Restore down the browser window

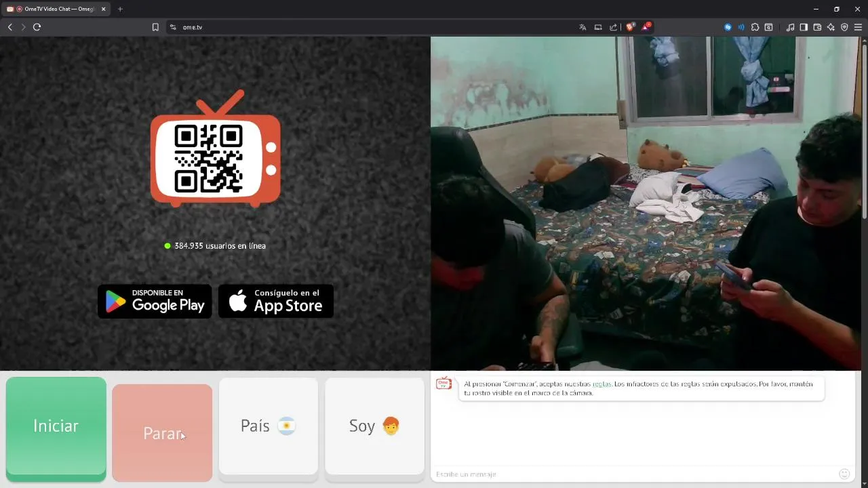click(836, 9)
